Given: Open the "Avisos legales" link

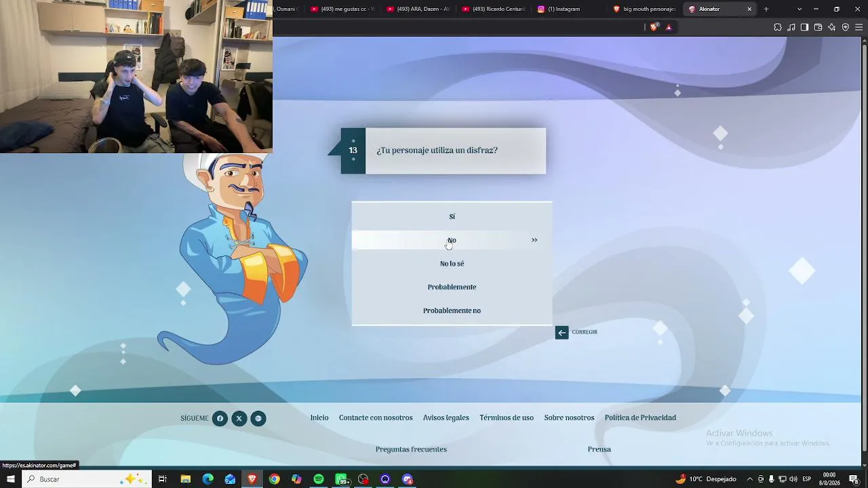Looking at the screenshot, I should coord(446,418).
